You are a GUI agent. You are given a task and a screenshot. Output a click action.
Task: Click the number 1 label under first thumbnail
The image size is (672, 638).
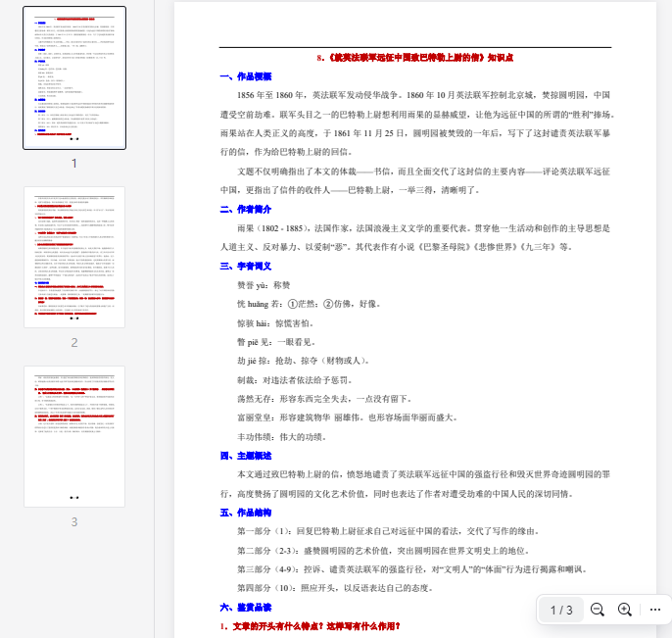pyautogui.click(x=73, y=163)
